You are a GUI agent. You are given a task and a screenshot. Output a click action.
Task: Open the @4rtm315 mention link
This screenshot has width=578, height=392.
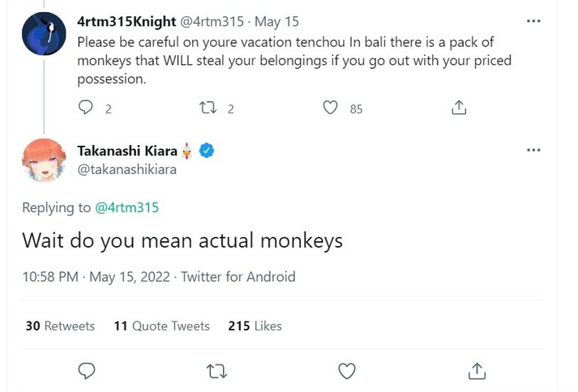pos(127,208)
